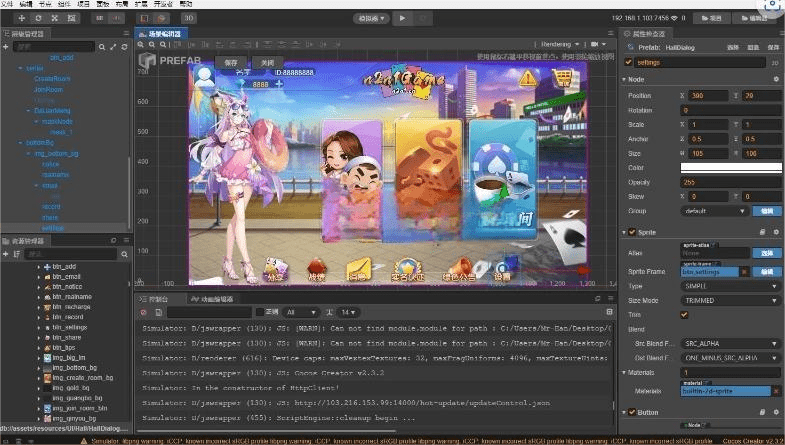Open Sprite component gear settings icon

click(776, 232)
